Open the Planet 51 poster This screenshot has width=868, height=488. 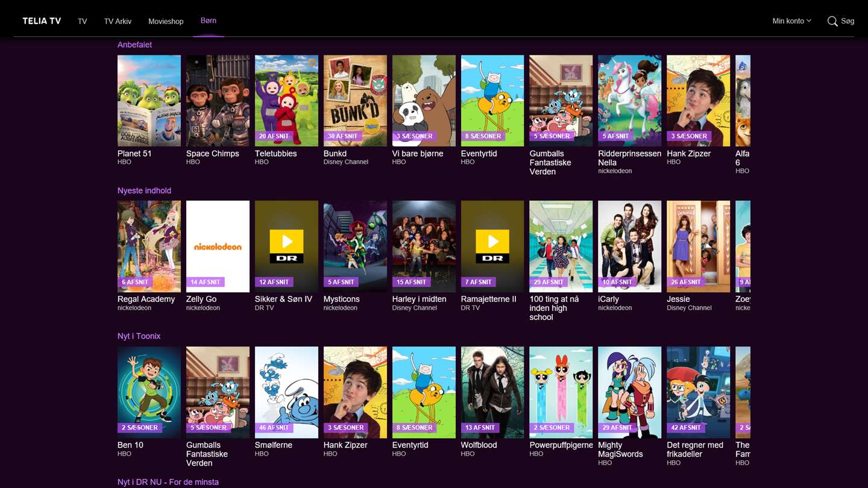tap(149, 101)
